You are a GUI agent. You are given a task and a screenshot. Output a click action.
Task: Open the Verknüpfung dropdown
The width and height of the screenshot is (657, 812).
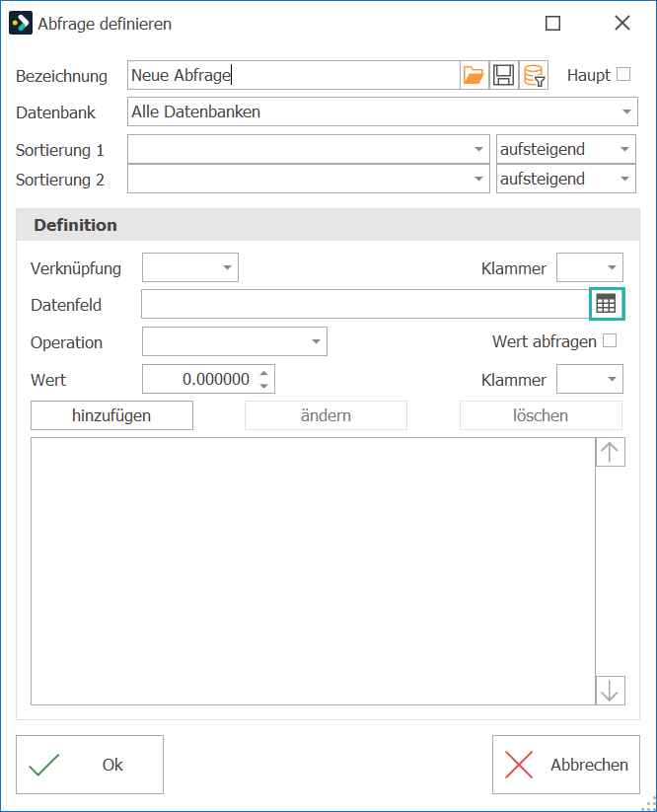(x=190, y=267)
